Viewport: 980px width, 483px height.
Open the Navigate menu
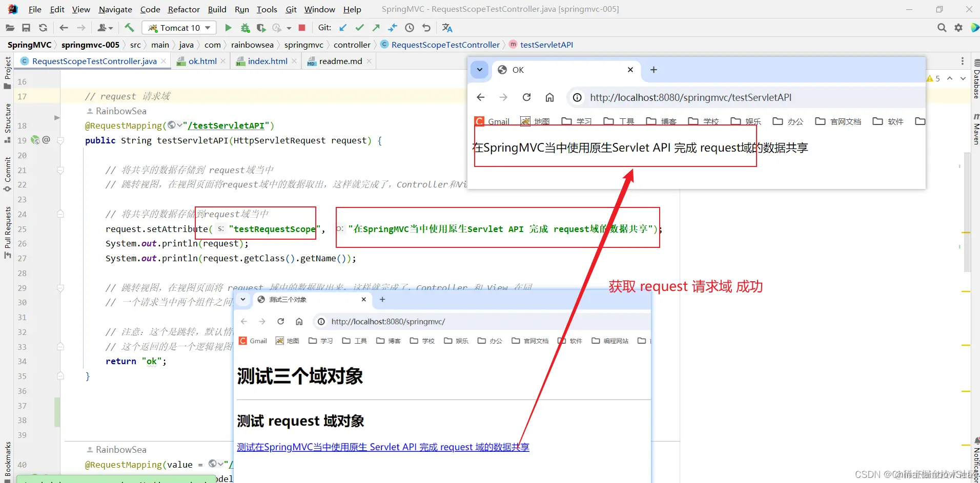tap(115, 9)
